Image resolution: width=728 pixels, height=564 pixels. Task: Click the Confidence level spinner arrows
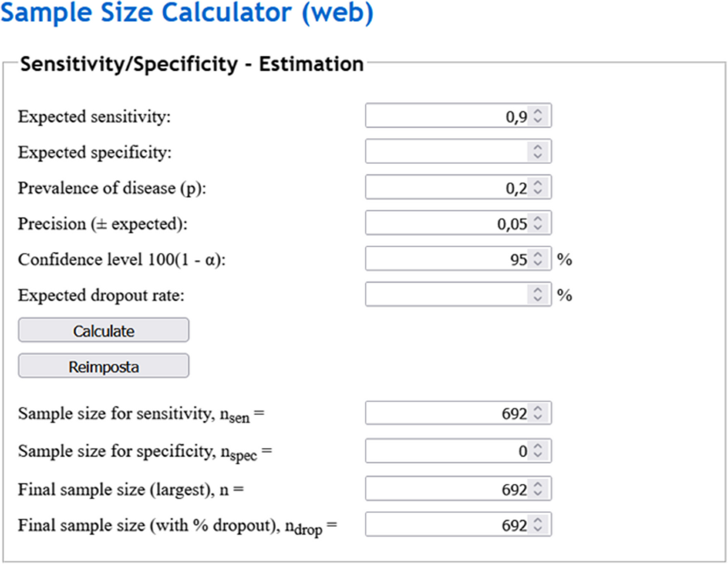pos(537,259)
